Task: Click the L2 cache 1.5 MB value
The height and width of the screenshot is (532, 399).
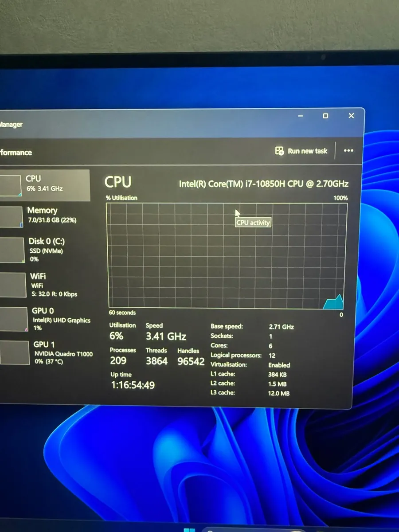Action: pyautogui.click(x=278, y=384)
